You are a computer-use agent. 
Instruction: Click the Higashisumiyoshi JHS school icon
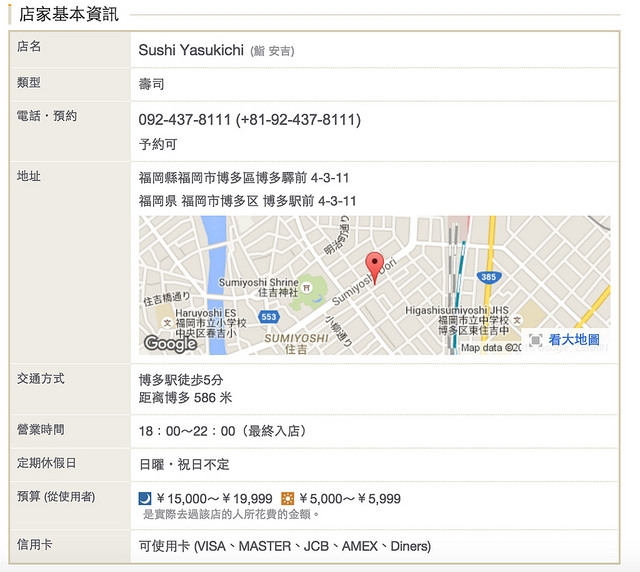tap(517, 320)
